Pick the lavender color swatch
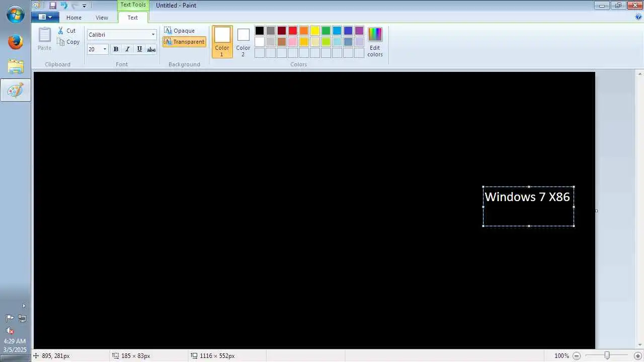Viewport: 644px width, 362px height. point(359,42)
